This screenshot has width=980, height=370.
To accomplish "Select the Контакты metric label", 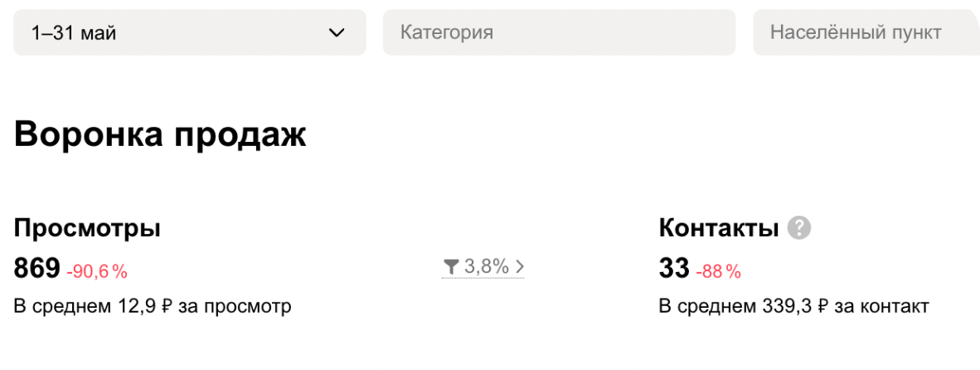I will pos(719,228).
